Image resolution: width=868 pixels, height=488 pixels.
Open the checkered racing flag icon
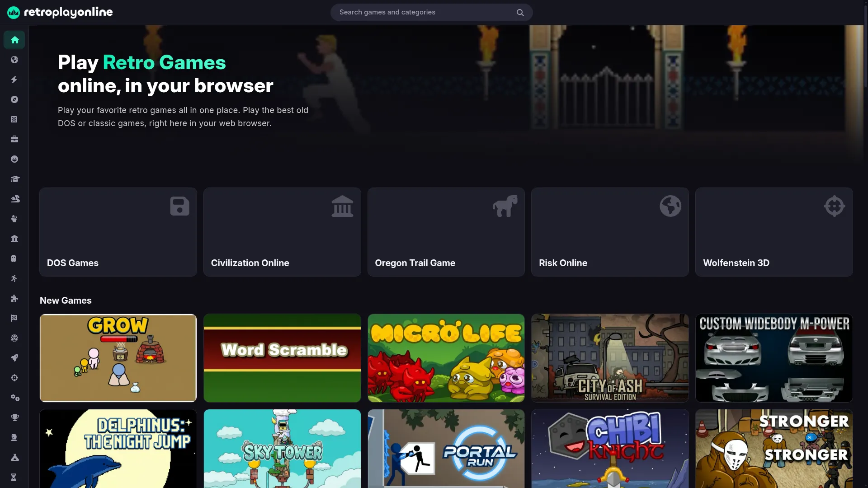coord(14,318)
